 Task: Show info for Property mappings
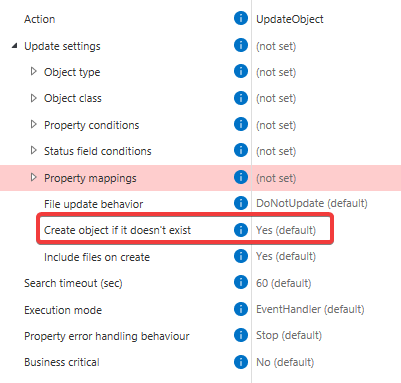(241, 177)
